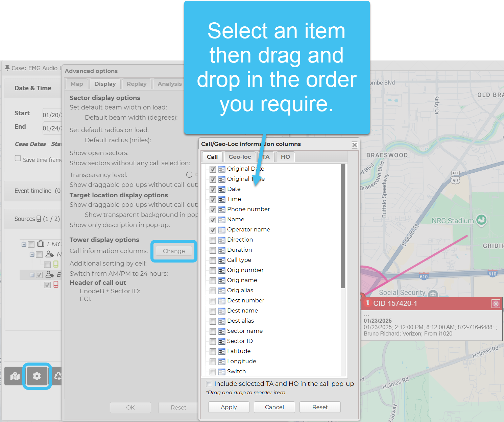Click the recycle icon in bottom toolbar
The image size is (504, 422).
pyautogui.click(x=58, y=376)
